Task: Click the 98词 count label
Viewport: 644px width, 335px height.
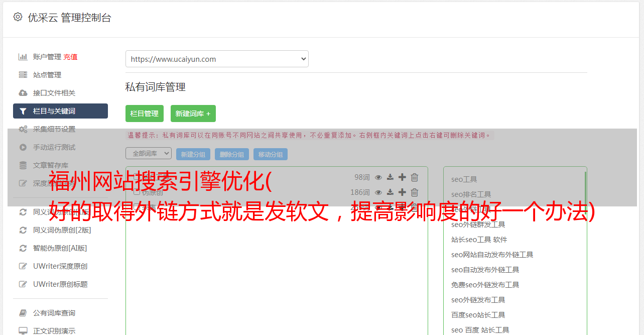Action: [362, 177]
